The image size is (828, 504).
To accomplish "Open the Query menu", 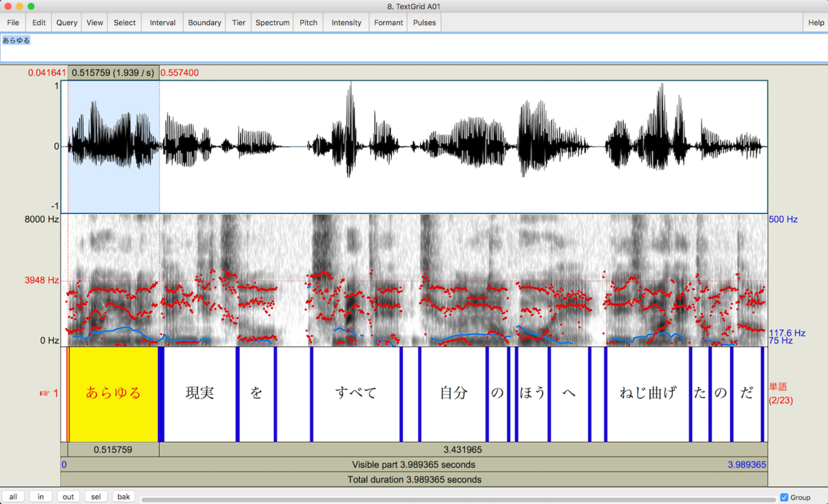I will (67, 23).
